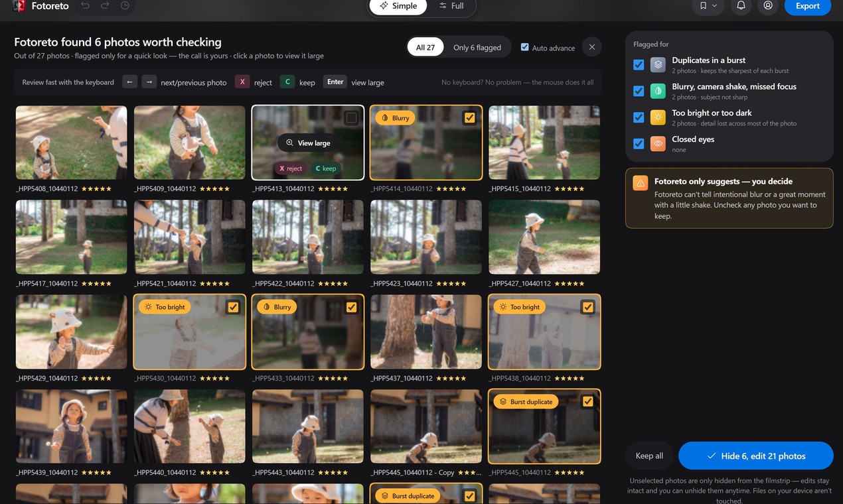843x504 pixels.
Task: Click the Export button
Action: click(807, 6)
